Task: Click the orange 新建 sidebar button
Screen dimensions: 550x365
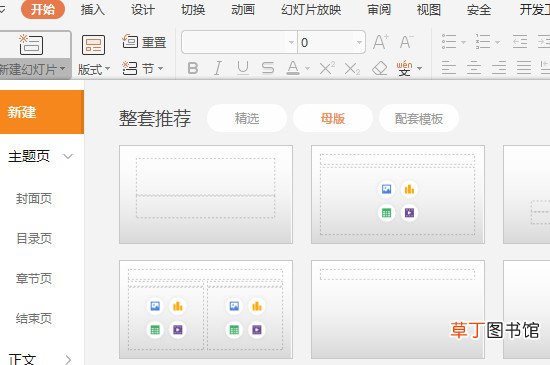Action: point(42,112)
